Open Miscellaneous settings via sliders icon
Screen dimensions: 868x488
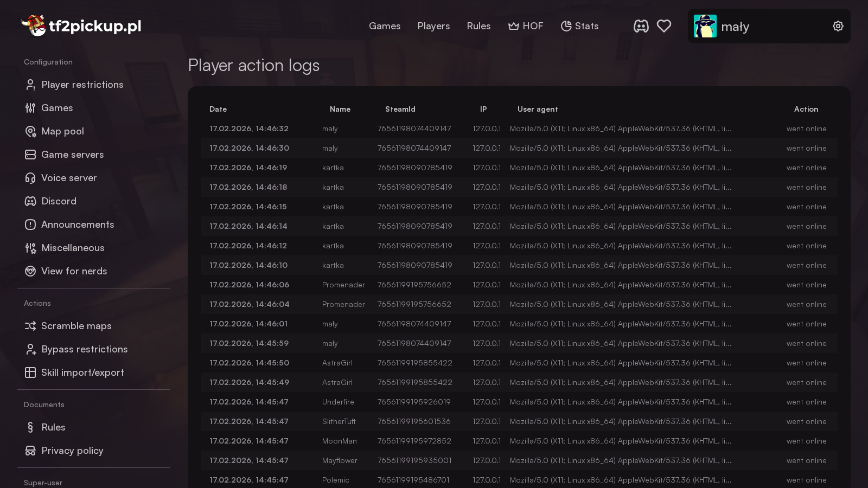[x=30, y=248]
